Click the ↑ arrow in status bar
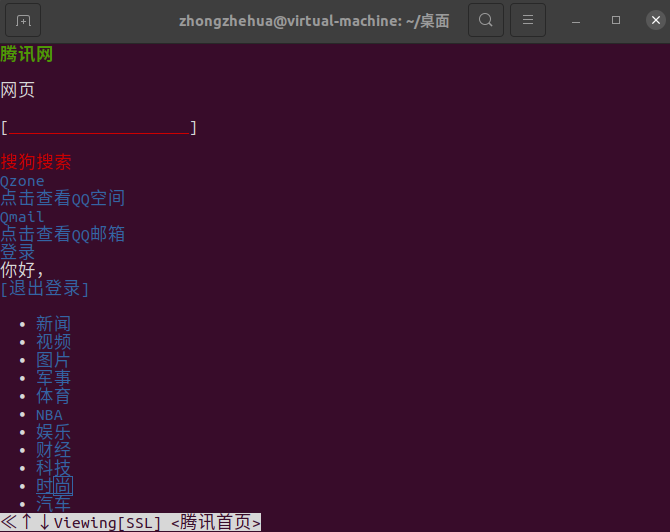The width and height of the screenshot is (670, 532). (26, 522)
